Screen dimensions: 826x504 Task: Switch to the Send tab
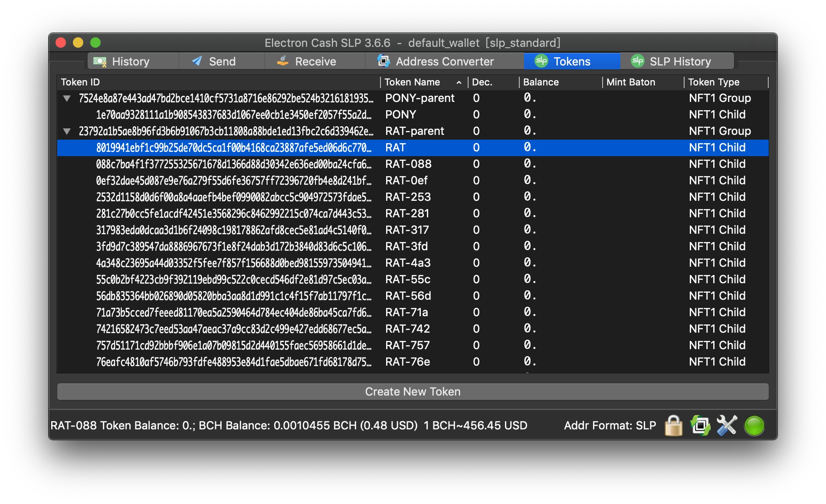(x=221, y=61)
